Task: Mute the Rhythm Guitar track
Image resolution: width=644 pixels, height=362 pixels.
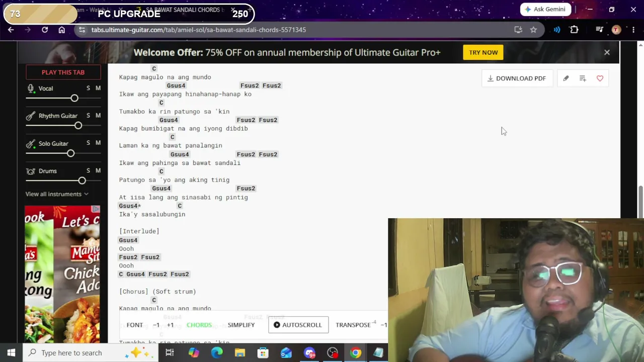Action: coord(98,115)
